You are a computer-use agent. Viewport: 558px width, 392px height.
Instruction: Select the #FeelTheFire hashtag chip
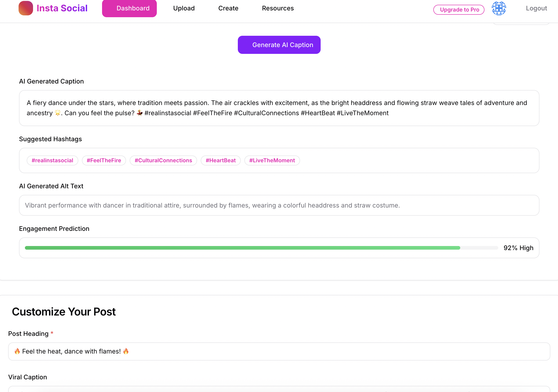(x=104, y=160)
